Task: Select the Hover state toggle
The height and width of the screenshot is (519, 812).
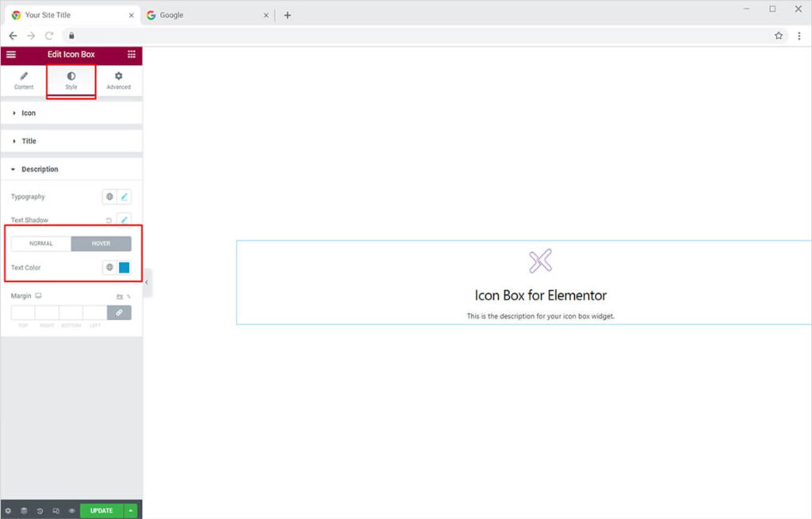Action: (101, 244)
